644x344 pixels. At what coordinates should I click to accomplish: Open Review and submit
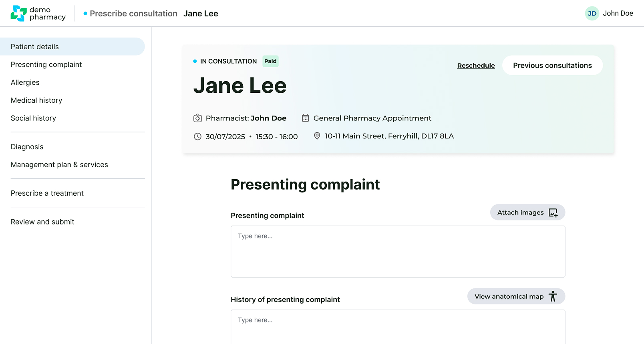tap(42, 222)
